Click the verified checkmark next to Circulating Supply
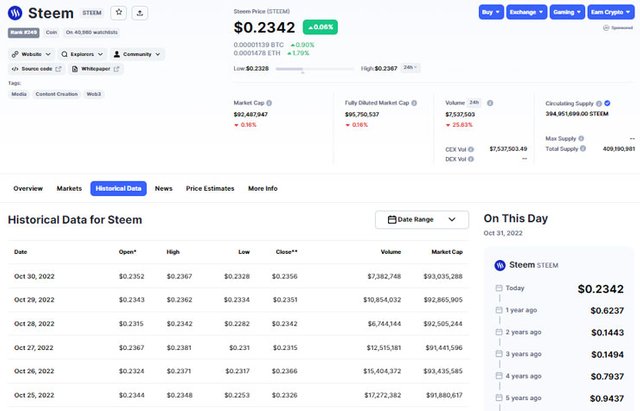The height and width of the screenshot is (411, 640). (607, 103)
